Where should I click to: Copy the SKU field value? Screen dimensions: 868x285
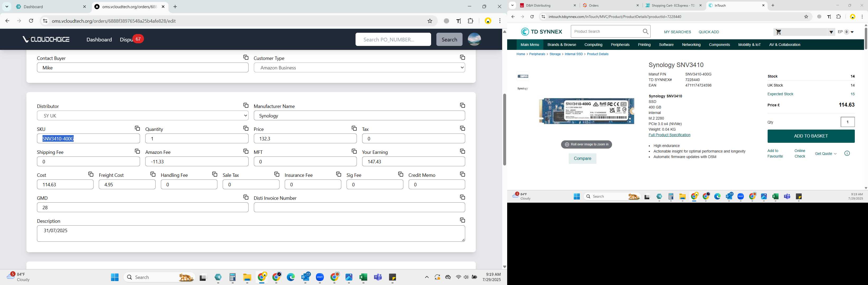coord(137,129)
